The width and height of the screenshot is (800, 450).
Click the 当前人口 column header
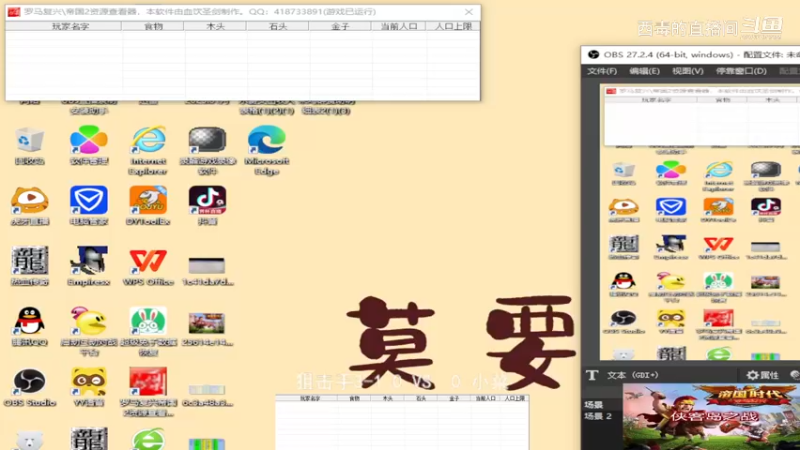[398, 26]
